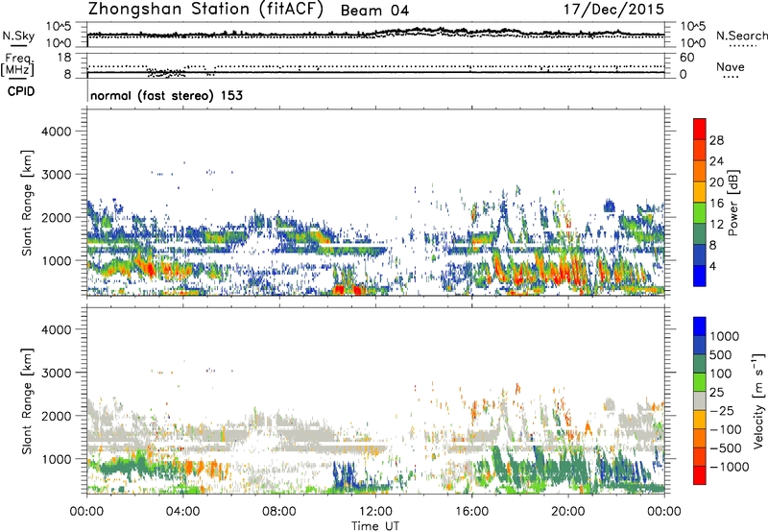Click the "Zhongshan Station (fitACF)" plot title
This screenshot has width=768, height=532.
(x=205, y=10)
